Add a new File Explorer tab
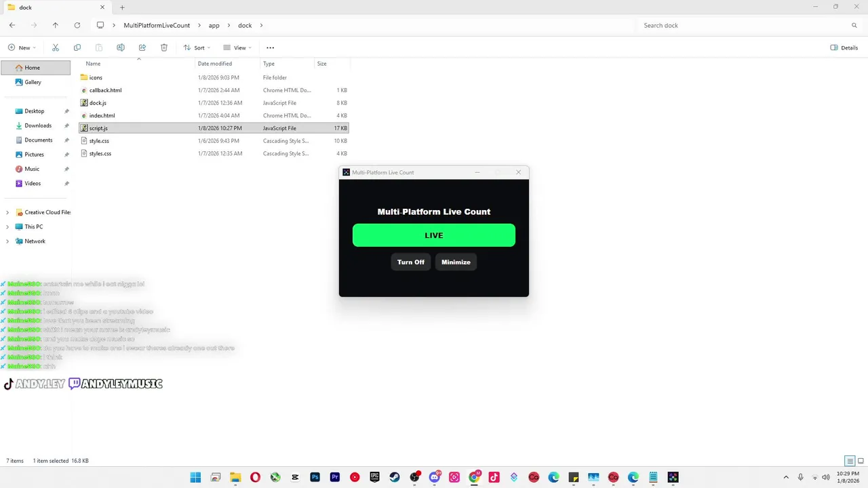 pyautogui.click(x=122, y=7)
